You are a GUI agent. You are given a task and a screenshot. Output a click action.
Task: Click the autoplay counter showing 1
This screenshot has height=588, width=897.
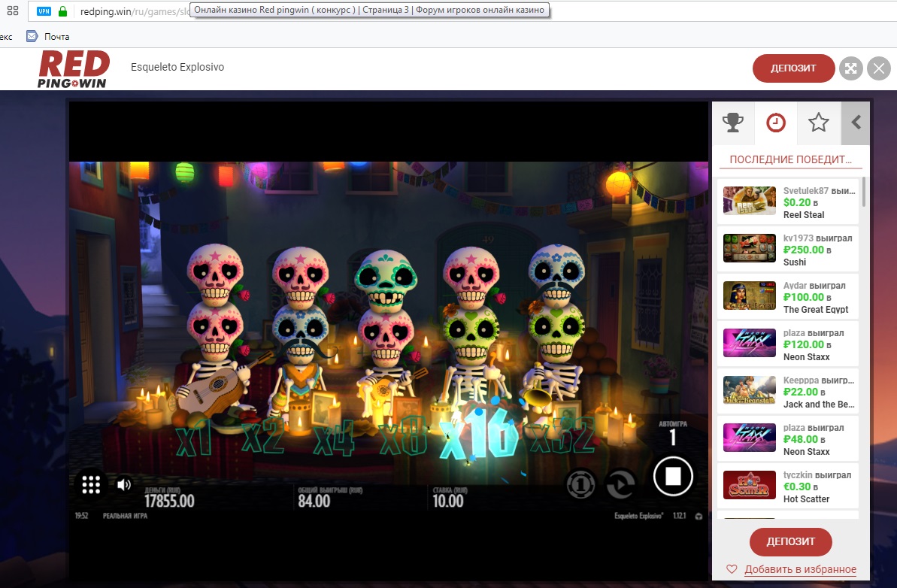[x=673, y=438]
